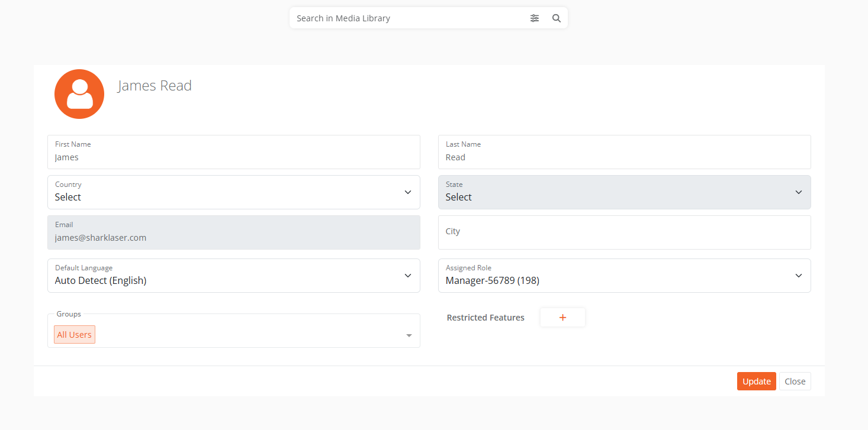Click the Assigned Role chevron icon
The width and height of the screenshot is (868, 430).
tap(798, 276)
